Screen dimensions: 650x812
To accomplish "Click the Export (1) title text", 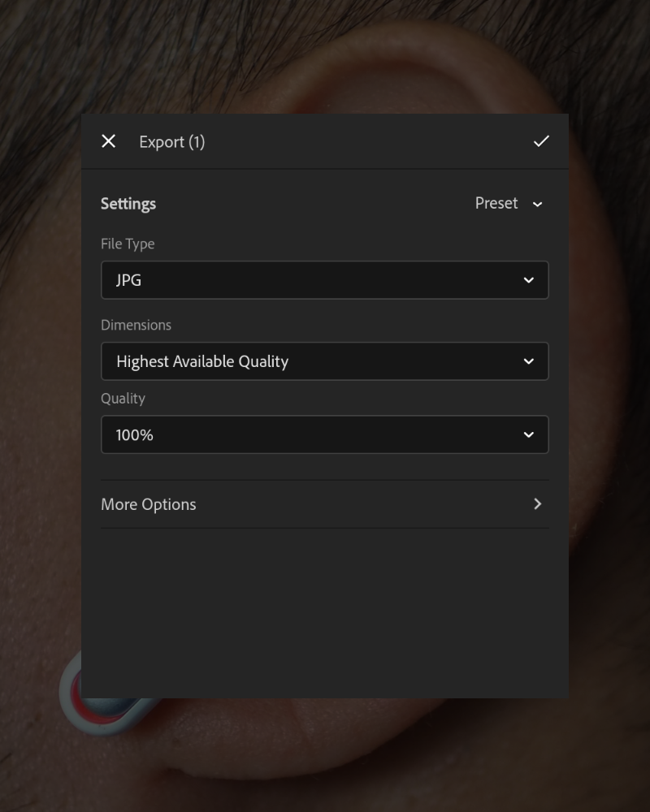I will point(172,142).
